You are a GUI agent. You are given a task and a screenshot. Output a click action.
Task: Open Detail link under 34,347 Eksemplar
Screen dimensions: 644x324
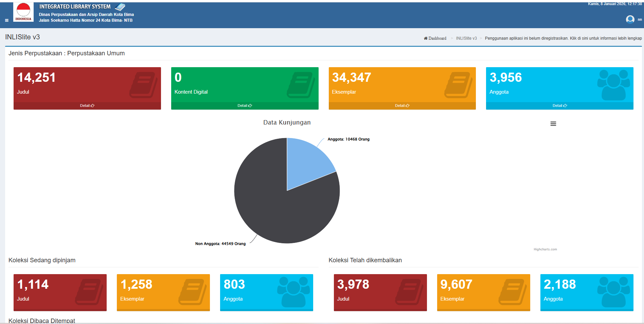[402, 106]
